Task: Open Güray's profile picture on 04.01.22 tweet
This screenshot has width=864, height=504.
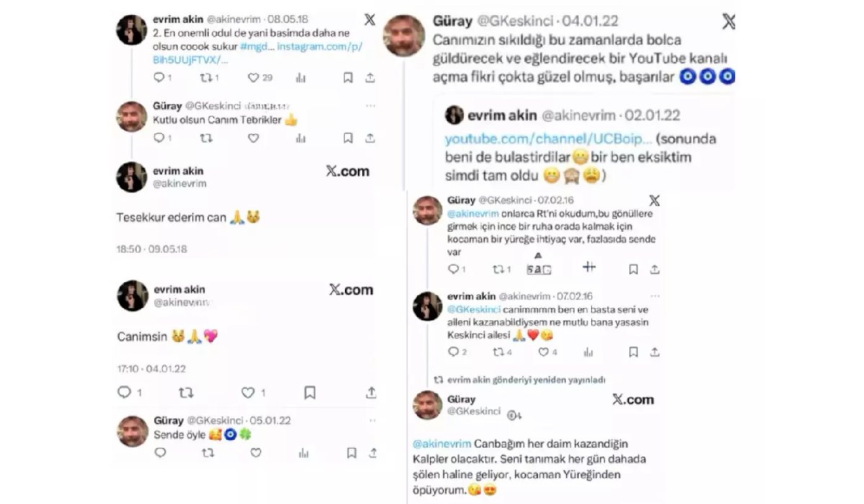Action: [x=403, y=35]
